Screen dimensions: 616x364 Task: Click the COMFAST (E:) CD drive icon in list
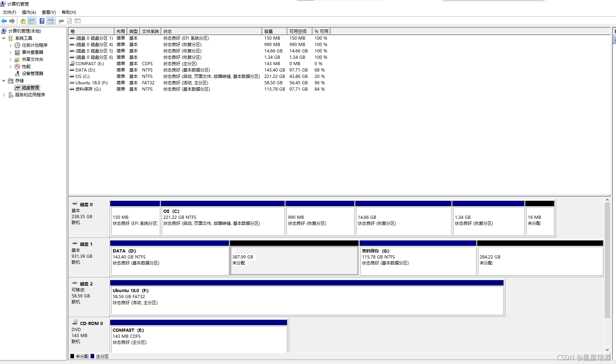tap(72, 64)
